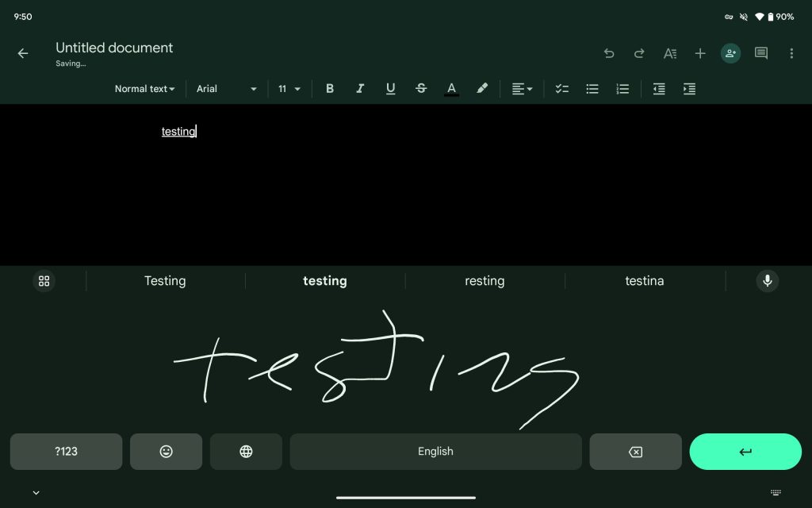Toggle italic formatting
The height and width of the screenshot is (508, 812).
(360, 89)
